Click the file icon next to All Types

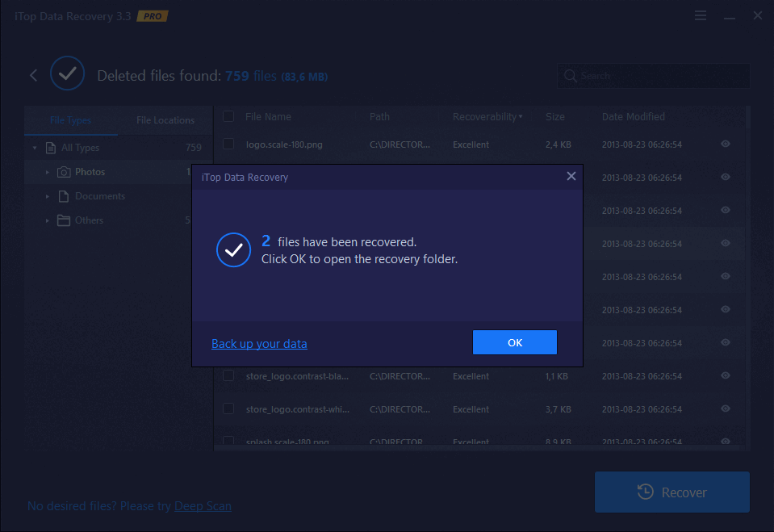[x=50, y=148]
